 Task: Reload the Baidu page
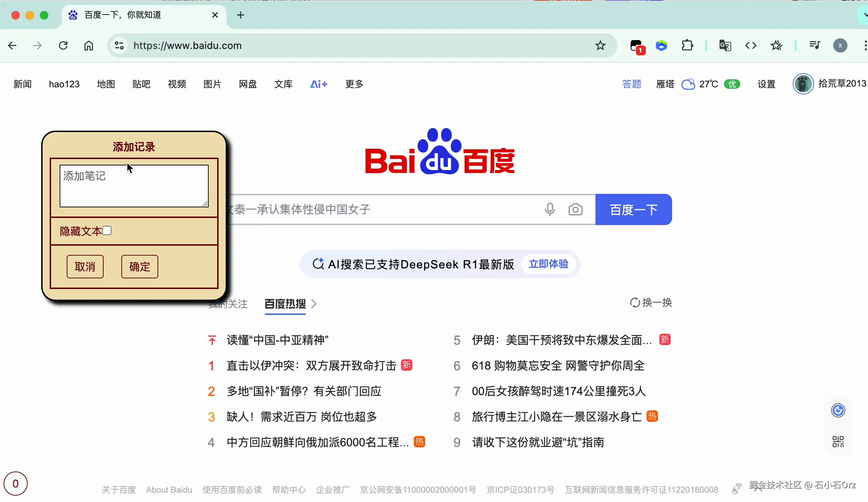point(63,45)
